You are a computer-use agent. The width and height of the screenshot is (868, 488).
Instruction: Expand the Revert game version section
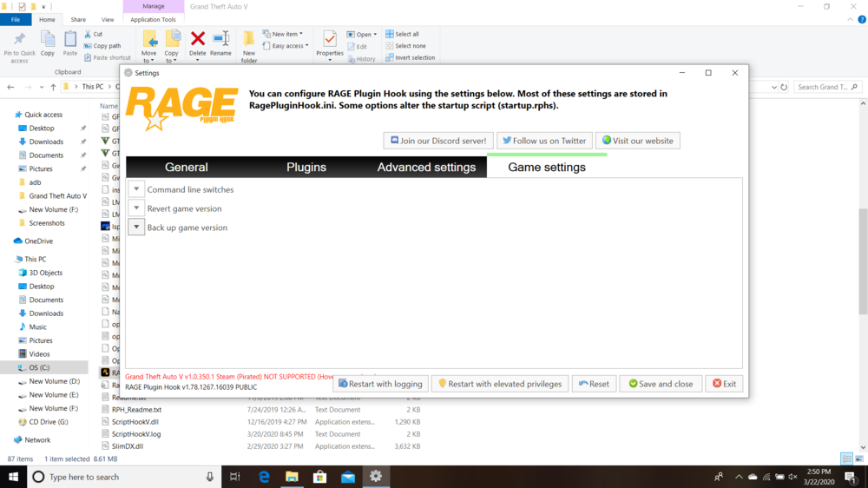tap(136, 208)
